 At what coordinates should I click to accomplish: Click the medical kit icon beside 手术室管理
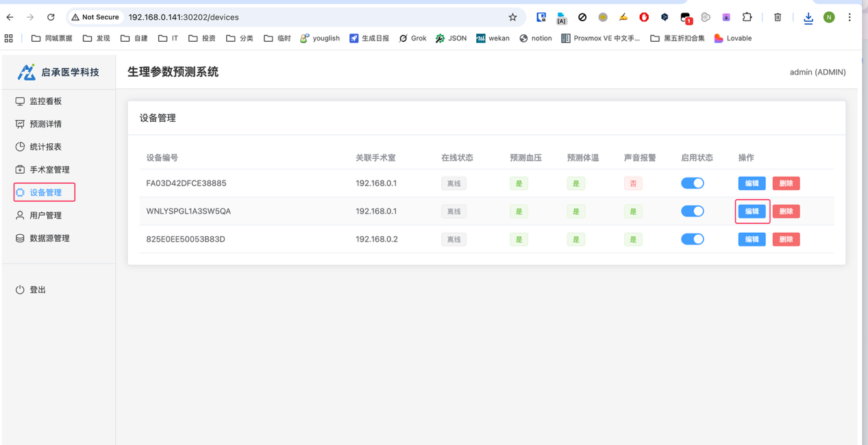click(x=20, y=170)
